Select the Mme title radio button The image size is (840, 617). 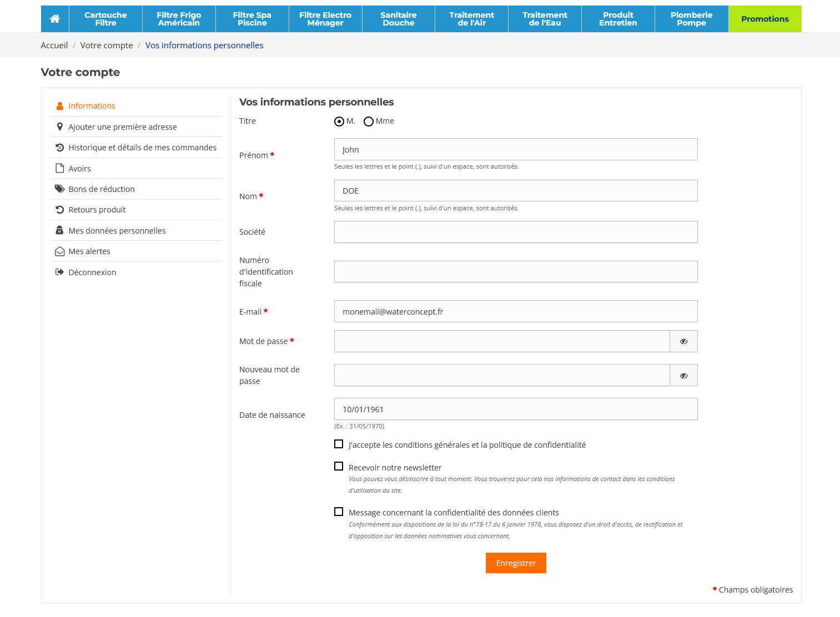[x=369, y=122]
